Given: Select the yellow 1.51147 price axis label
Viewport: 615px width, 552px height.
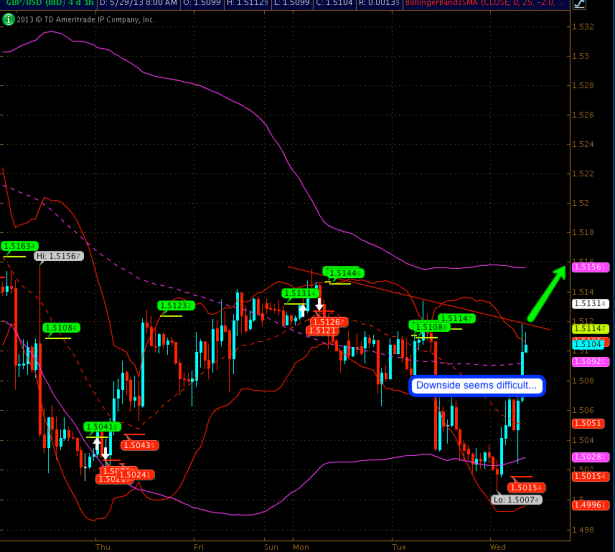Looking at the screenshot, I should [591, 329].
